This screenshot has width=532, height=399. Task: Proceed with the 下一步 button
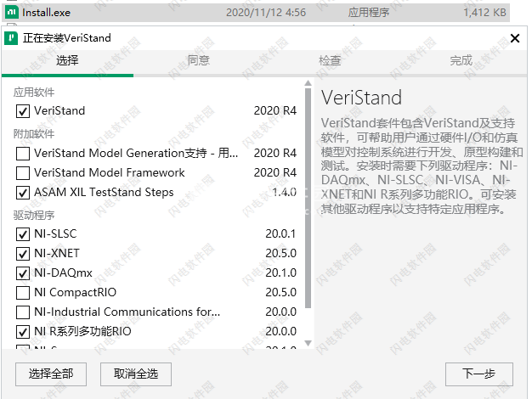pyautogui.click(x=479, y=374)
